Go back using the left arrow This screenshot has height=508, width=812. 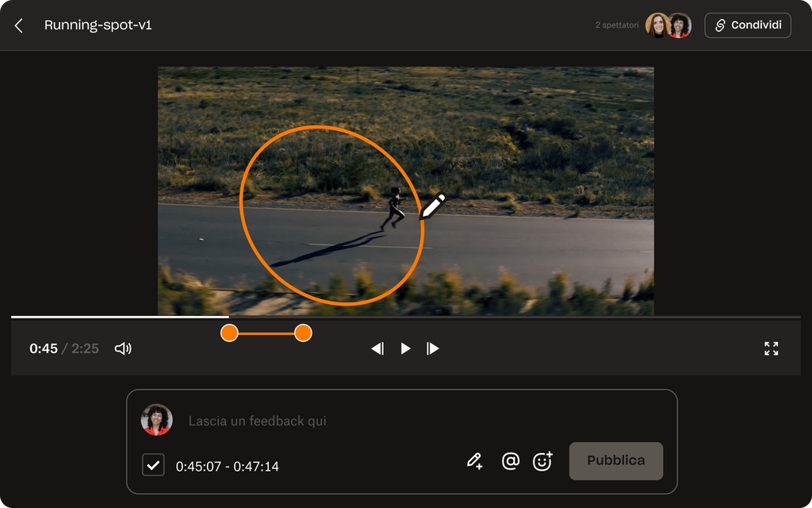pos(19,25)
